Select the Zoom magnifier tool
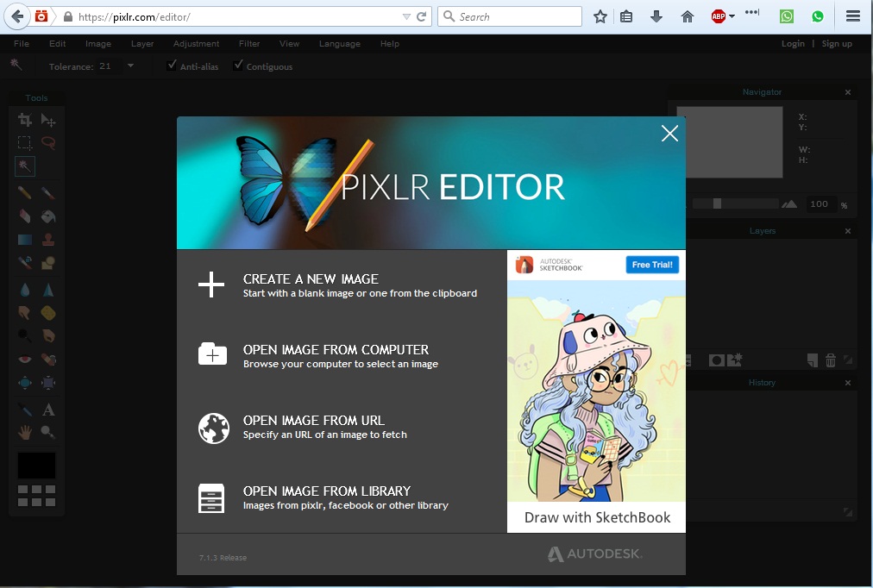873x588 pixels. click(48, 432)
